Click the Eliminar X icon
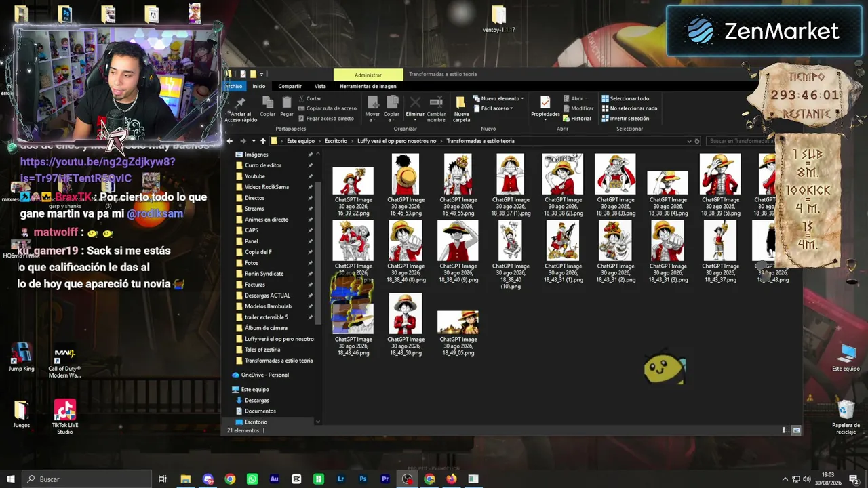 click(x=415, y=102)
